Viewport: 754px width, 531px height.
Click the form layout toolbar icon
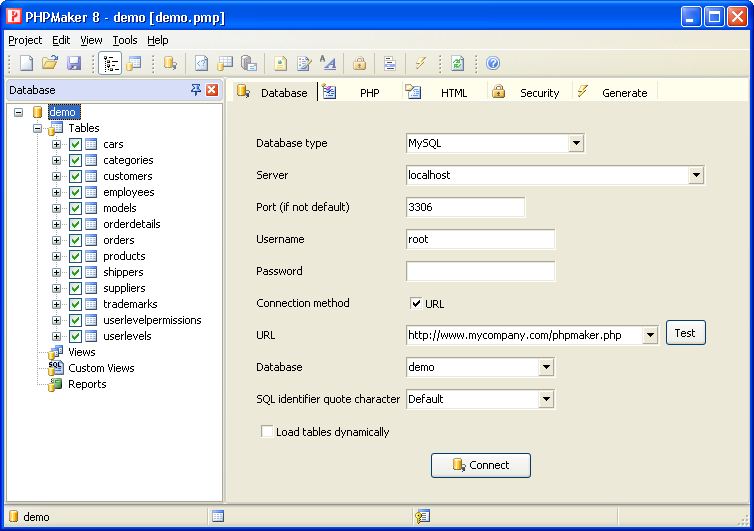coord(390,63)
